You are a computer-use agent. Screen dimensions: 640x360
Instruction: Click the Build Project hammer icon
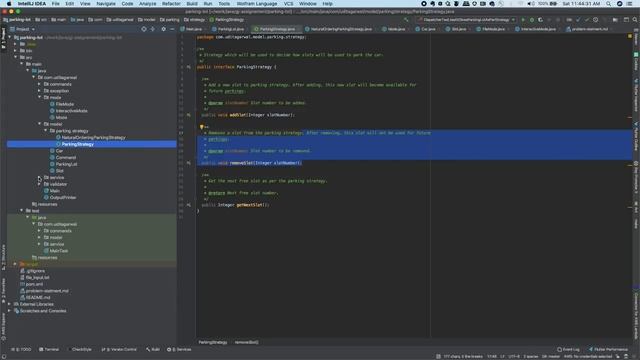(x=406, y=20)
